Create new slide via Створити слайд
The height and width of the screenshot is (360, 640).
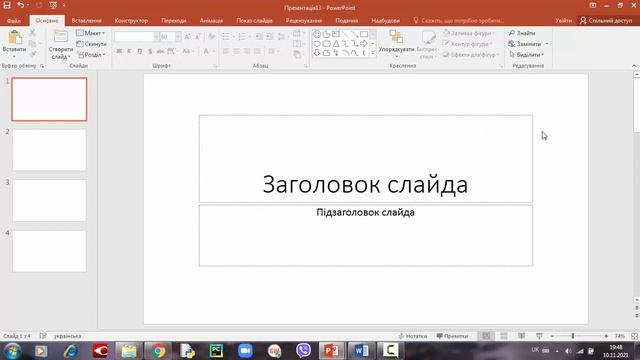(60, 45)
